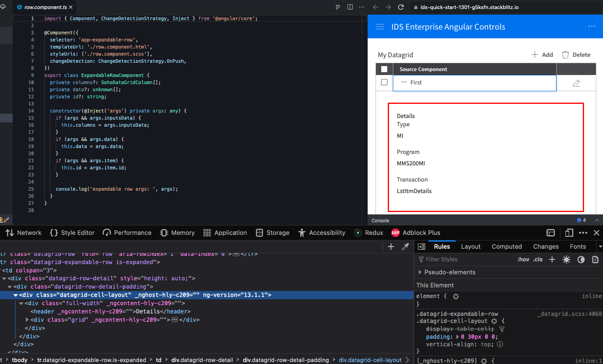
Task: Reload the StackBlitz preview
Action: 401,7
